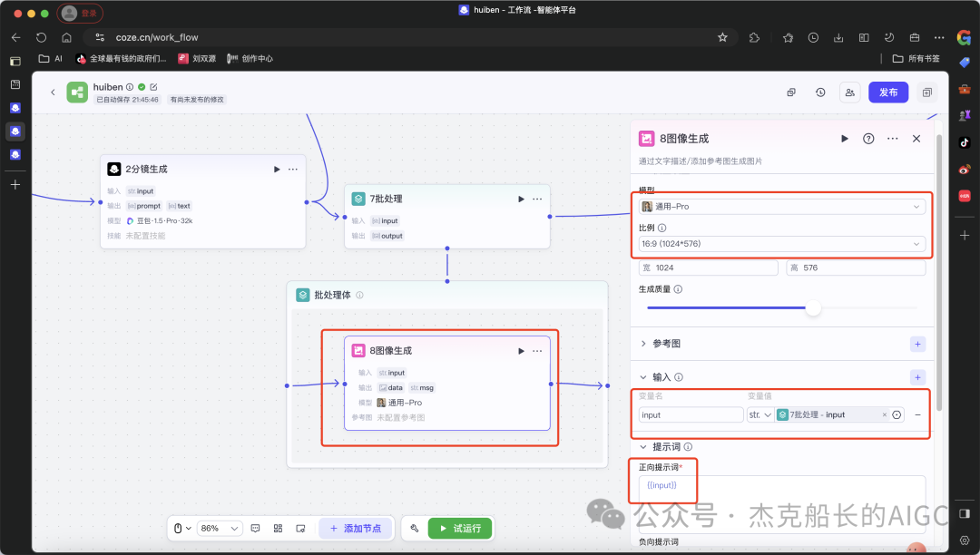This screenshot has height=555, width=980.
Task: Click the height field showing 576
Action: pos(856,268)
